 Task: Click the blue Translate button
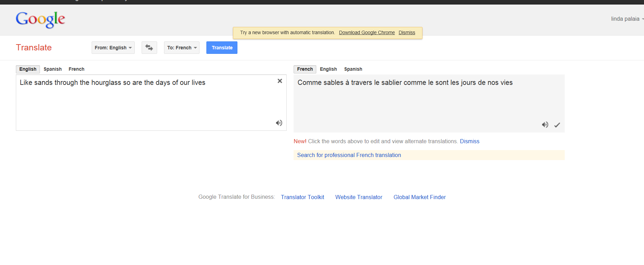222,48
